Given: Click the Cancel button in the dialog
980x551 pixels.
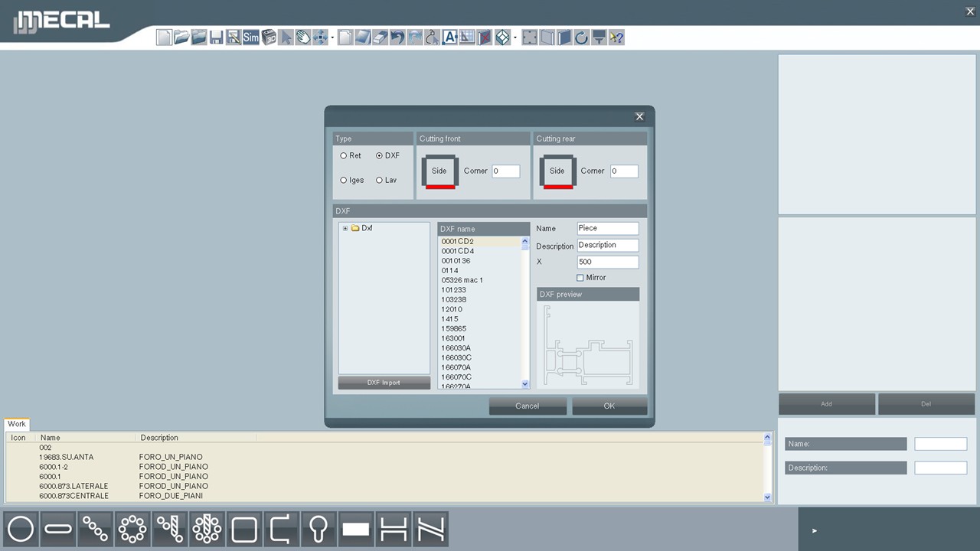Looking at the screenshot, I should tap(528, 406).
